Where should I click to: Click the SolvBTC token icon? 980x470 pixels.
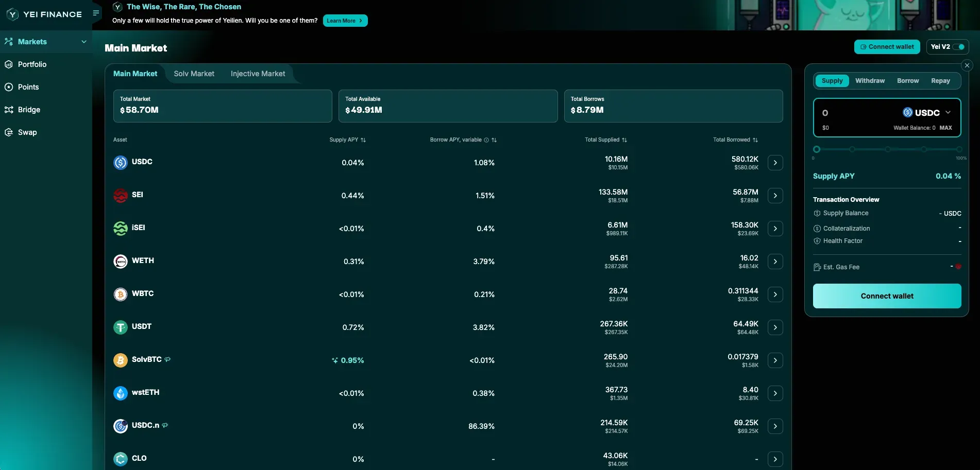tap(120, 360)
